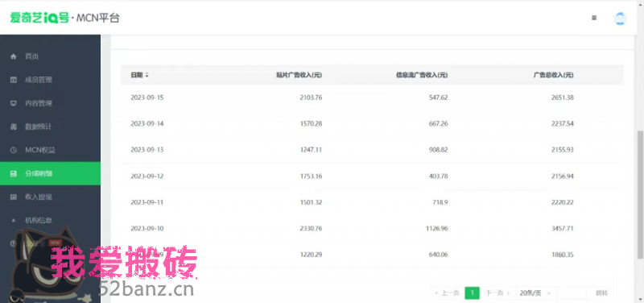Screen dimensions: 644x303
Task: Click the vertical scrollbar on the right
Action: pos(640,195)
